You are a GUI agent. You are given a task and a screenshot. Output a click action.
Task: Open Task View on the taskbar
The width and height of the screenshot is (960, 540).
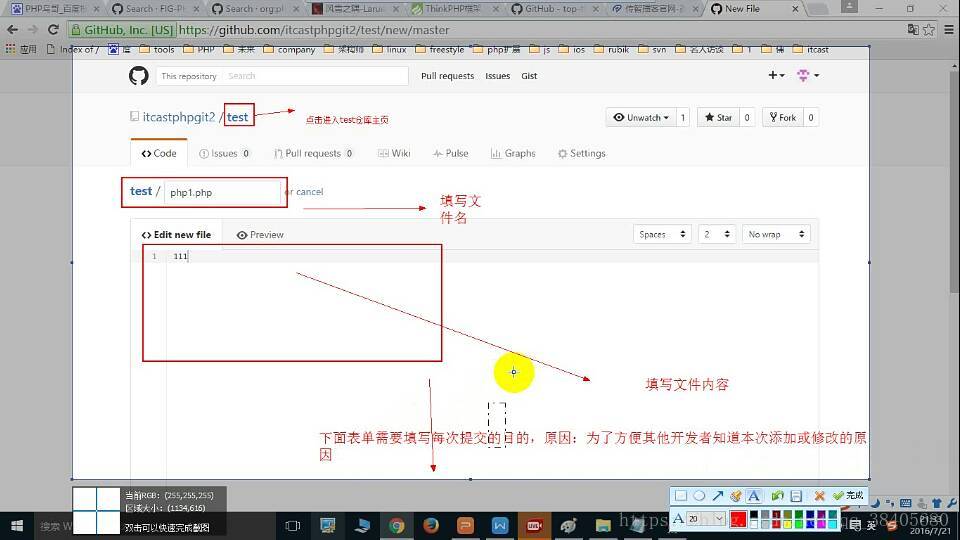click(x=293, y=526)
